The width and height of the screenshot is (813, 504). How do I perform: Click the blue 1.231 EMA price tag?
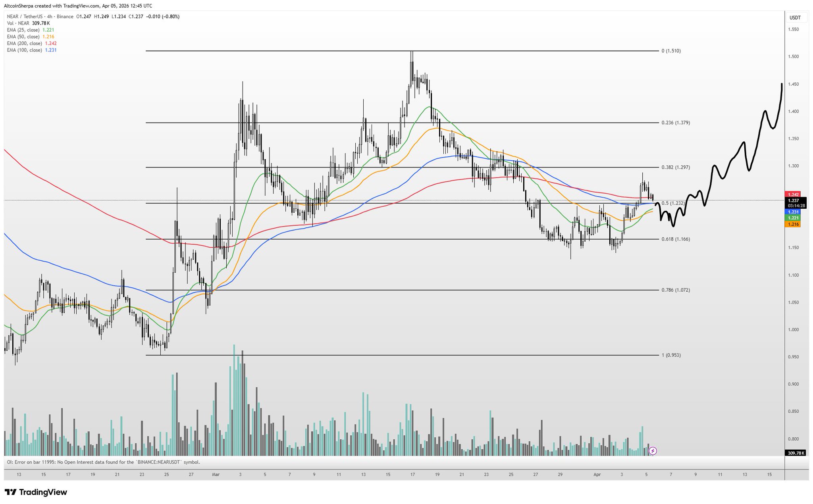tap(792, 212)
